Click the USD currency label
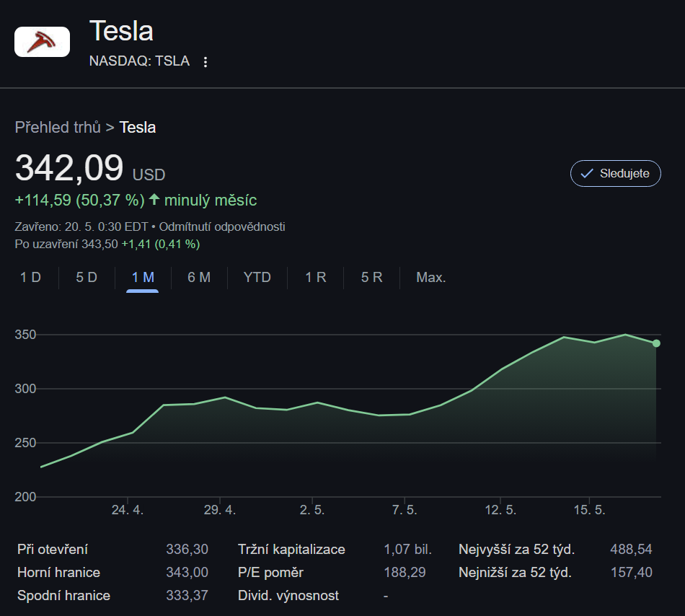Viewport: 685px width, 616px height. pyautogui.click(x=149, y=175)
